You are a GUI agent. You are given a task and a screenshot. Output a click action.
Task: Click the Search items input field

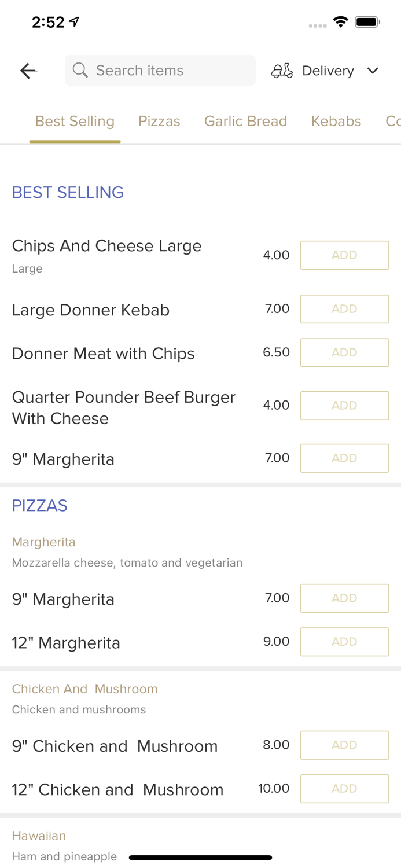pos(160,70)
